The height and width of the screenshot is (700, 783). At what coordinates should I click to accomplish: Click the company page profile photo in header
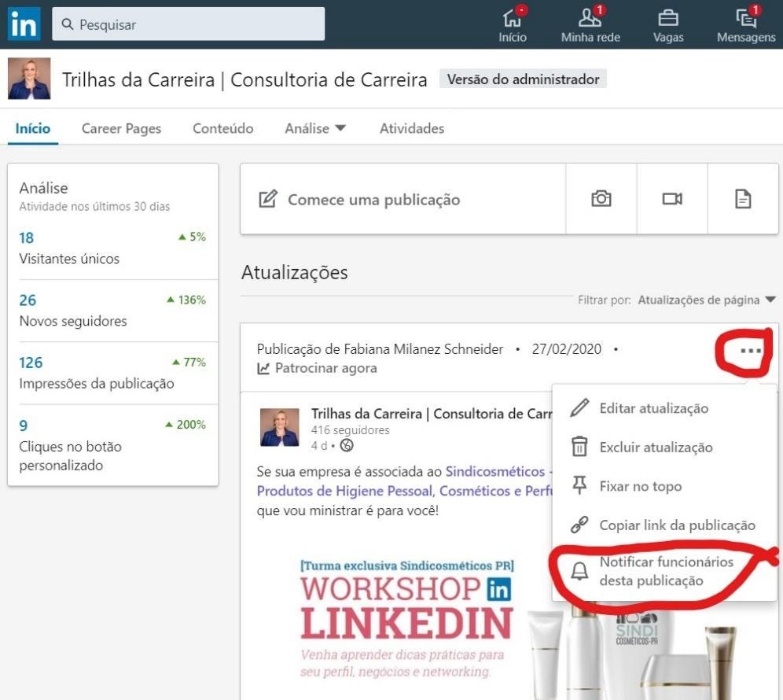click(x=29, y=79)
